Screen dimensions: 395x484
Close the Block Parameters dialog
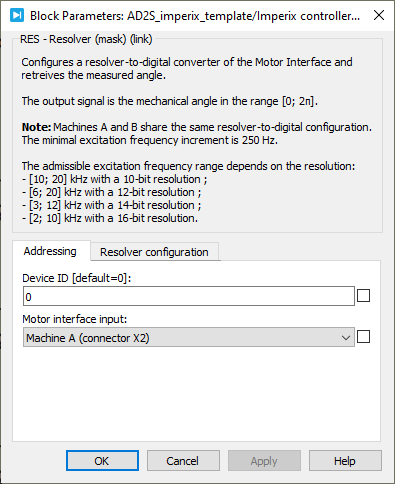pos(379,15)
